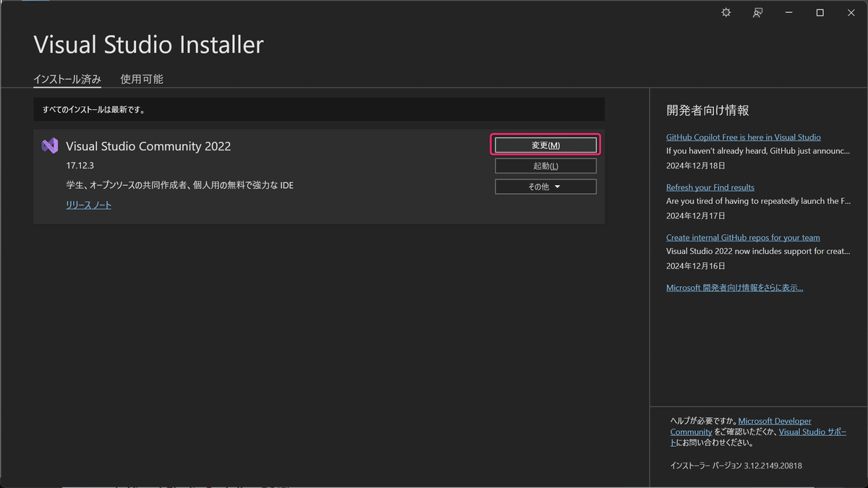Image resolution: width=868 pixels, height=488 pixels.
Task: Click the 起動(L) button
Action: coord(545,166)
